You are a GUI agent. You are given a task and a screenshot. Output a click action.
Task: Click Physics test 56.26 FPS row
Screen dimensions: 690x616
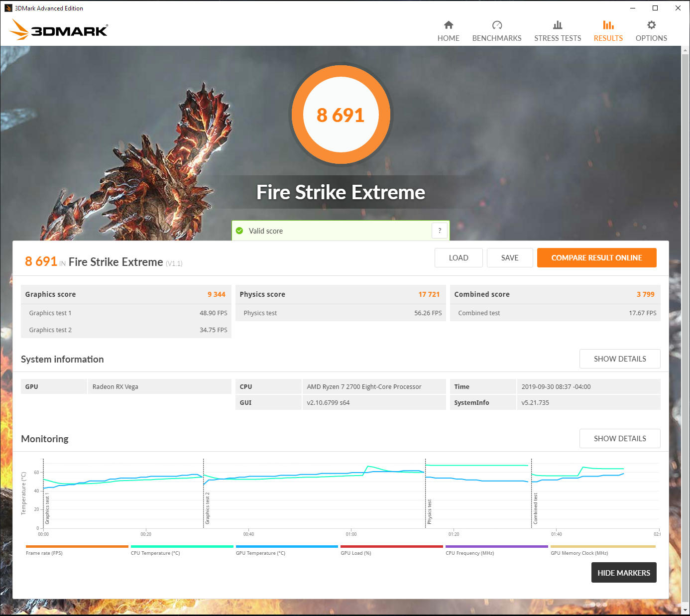(x=341, y=313)
